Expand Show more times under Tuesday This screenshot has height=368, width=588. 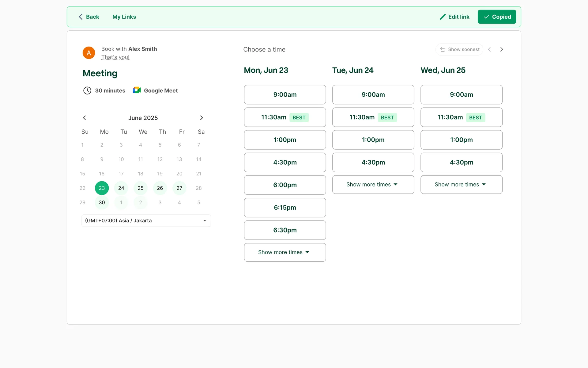coord(373,185)
